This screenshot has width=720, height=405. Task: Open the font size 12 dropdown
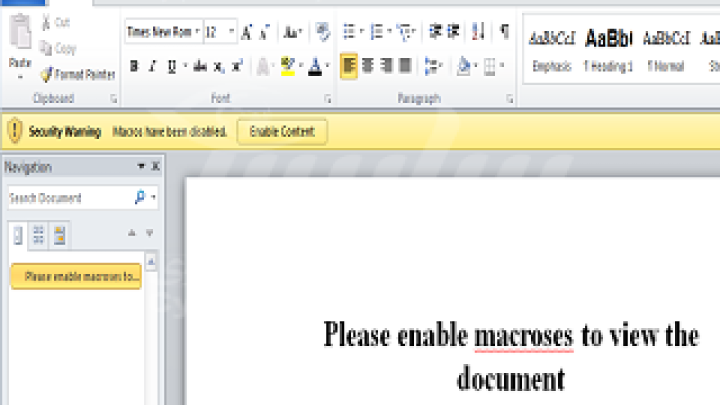coord(231,31)
